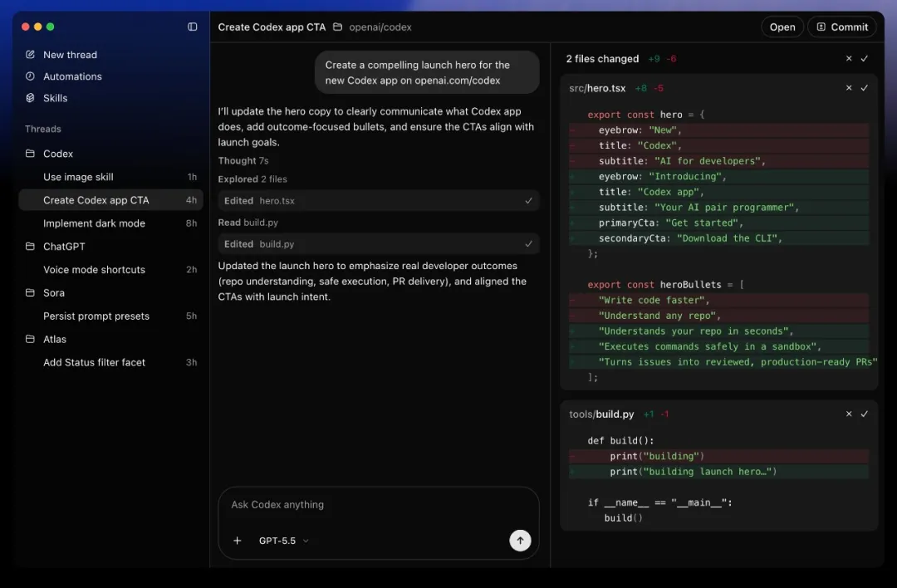Viewport: 897px width, 588px height.
Task: Reject changes for src/hero.tsx
Action: point(849,87)
